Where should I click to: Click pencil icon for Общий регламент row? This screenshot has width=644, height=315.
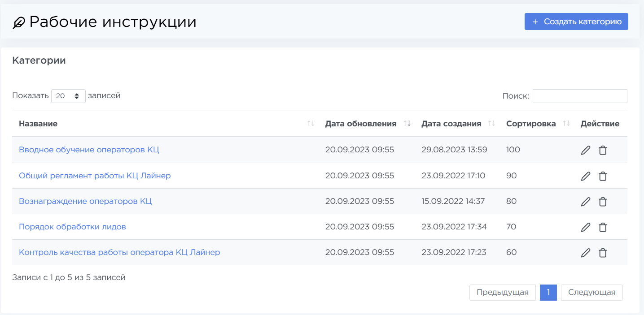(x=585, y=176)
